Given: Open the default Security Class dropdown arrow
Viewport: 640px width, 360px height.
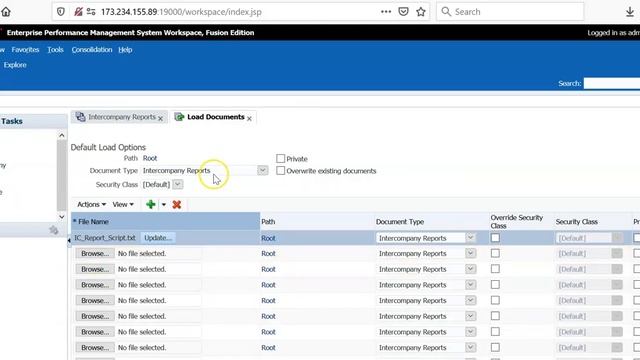Looking at the screenshot, I should tap(178, 184).
